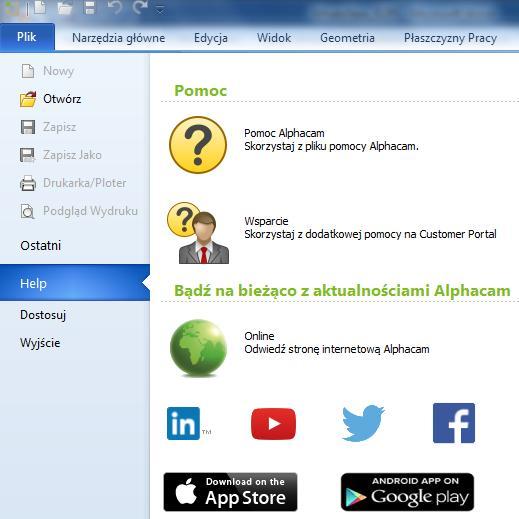Viewport: 519px width, 519px height.
Task: Click Android App on Google Play badge
Action: pos(407,492)
